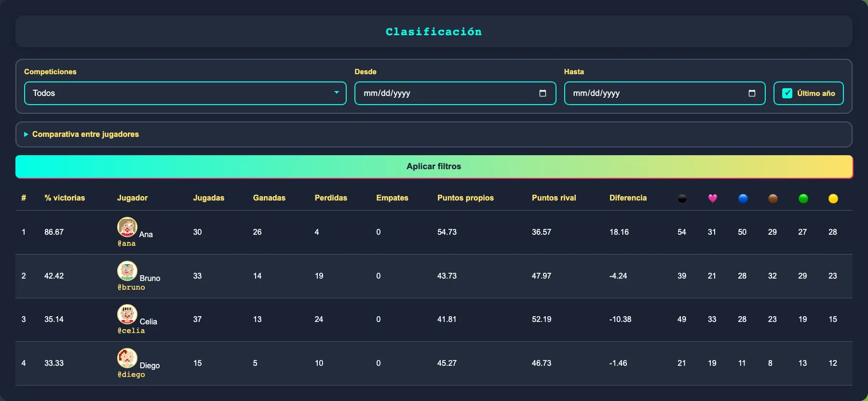Click the Jugador column header

(133, 198)
